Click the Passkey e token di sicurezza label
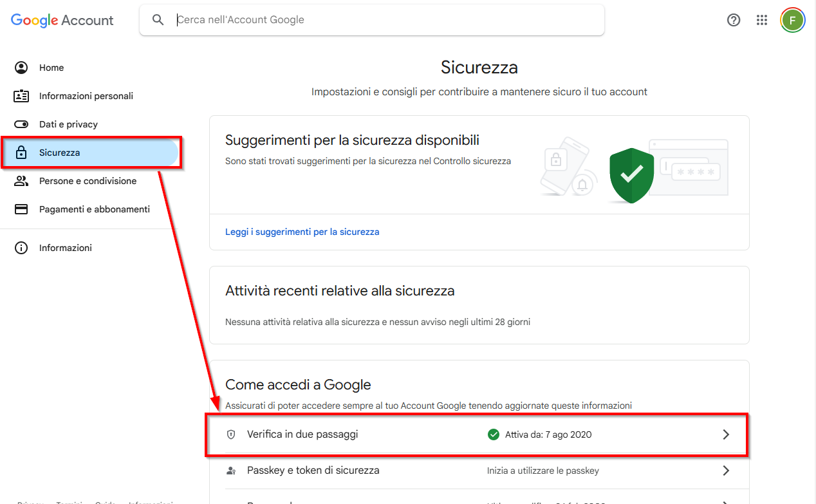 pyautogui.click(x=313, y=471)
